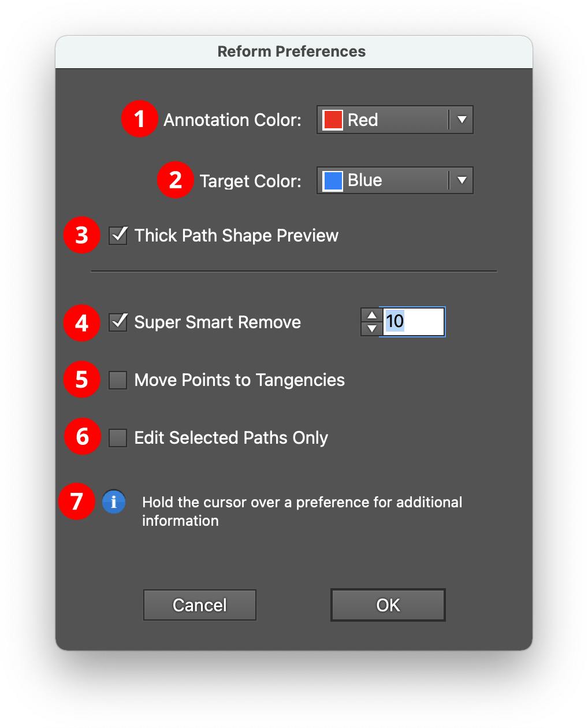Disable Thick Path Shape Preview
The height and width of the screenshot is (728, 588).
(x=117, y=235)
